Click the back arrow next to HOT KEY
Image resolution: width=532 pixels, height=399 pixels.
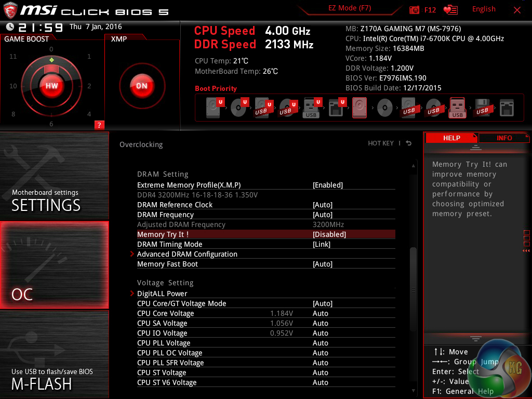409,143
